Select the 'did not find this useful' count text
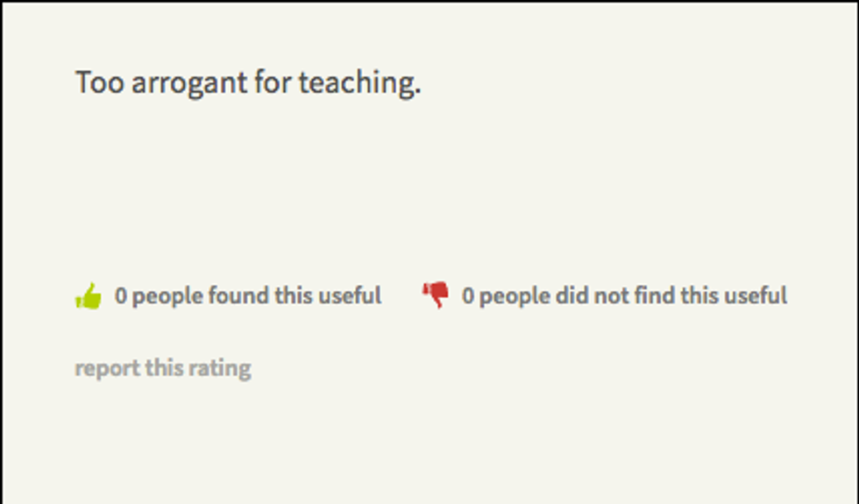 point(624,295)
